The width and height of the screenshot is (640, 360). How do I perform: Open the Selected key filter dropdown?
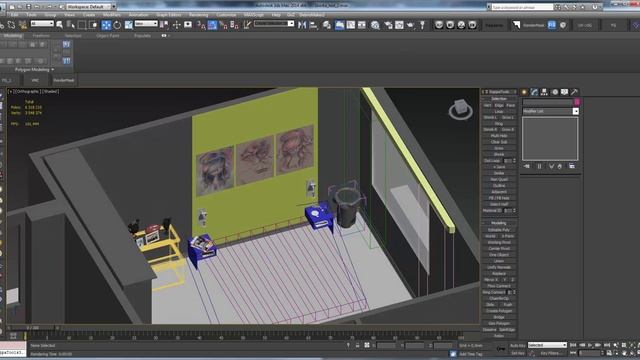click(x=547, y=345)
